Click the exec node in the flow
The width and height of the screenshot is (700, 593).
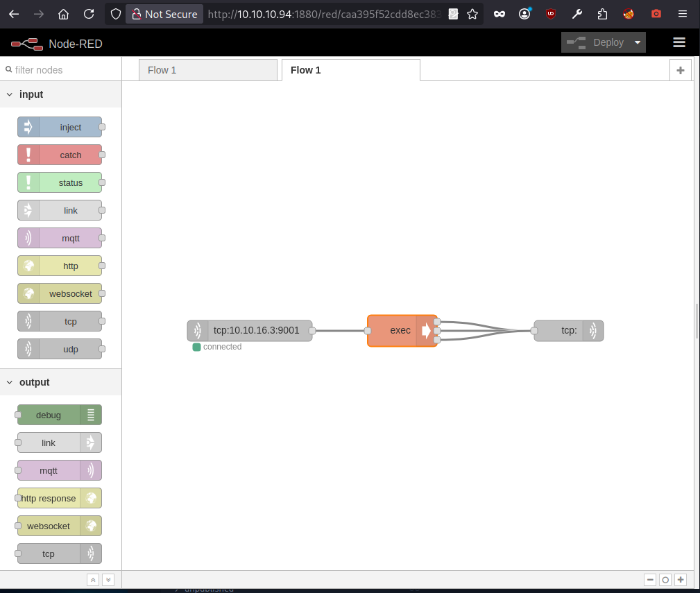(401, 331)
